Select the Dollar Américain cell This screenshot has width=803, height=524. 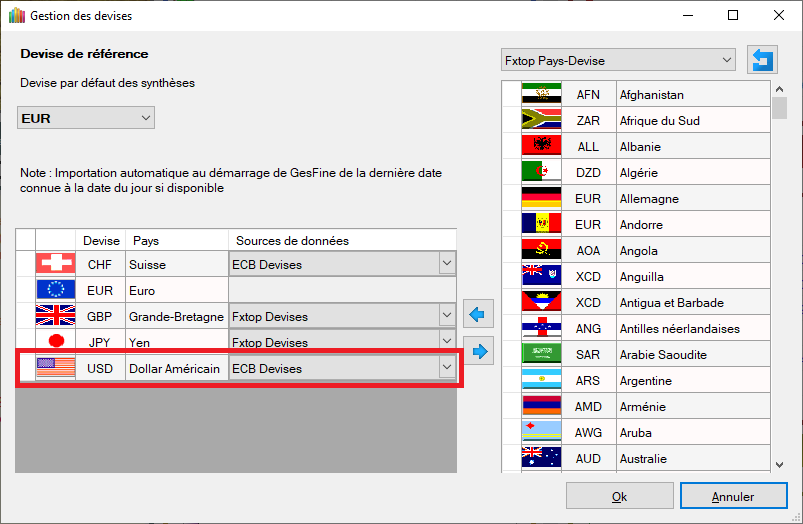coord(177,368)
